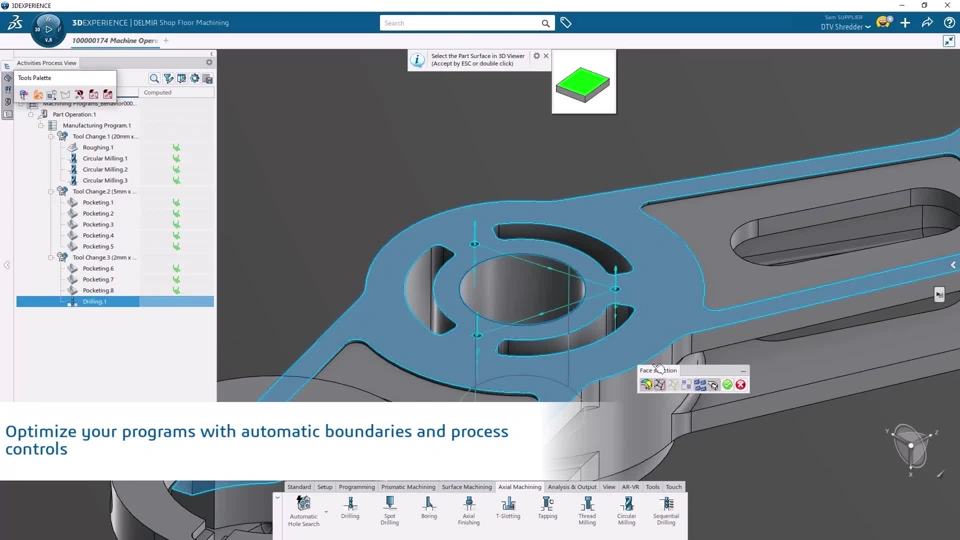The width and height of the screenshot is (960, 540).
Task: Toggle computed status of Pocketing.1
Action: [x=176, y=203]
